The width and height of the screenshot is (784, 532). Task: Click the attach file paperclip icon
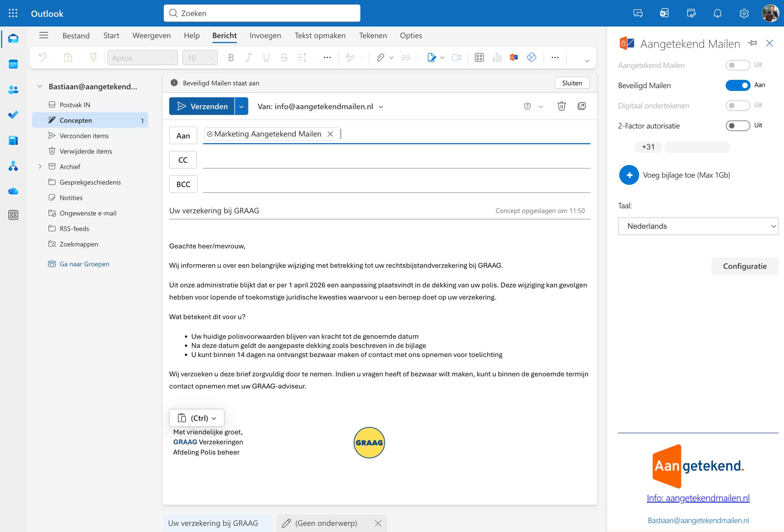point(380,58)
